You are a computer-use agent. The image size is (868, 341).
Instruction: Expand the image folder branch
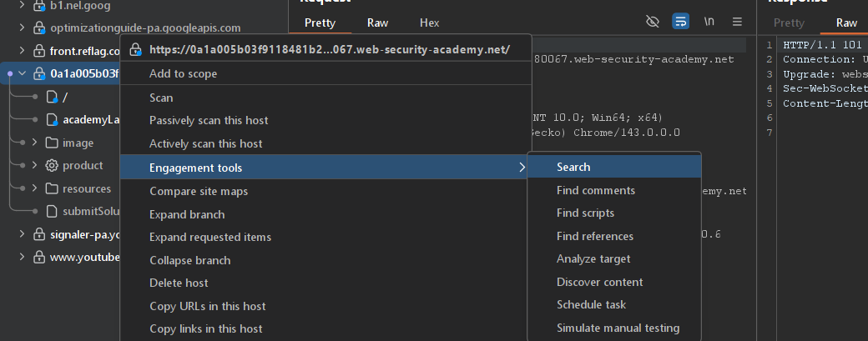35,143
